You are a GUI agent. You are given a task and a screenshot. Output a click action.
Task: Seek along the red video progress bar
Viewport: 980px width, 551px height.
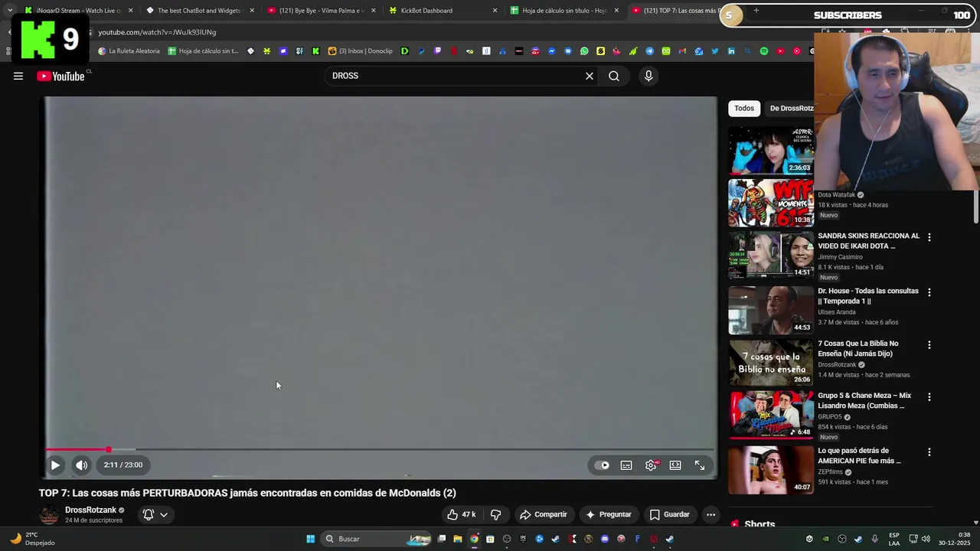381,449
